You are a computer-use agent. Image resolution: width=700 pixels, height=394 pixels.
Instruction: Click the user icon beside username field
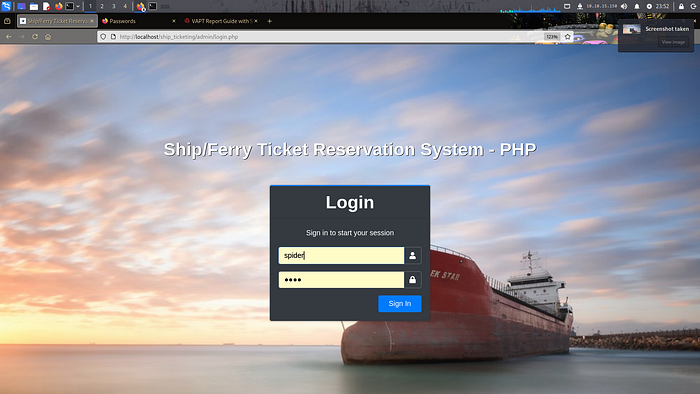pos(412,255)
